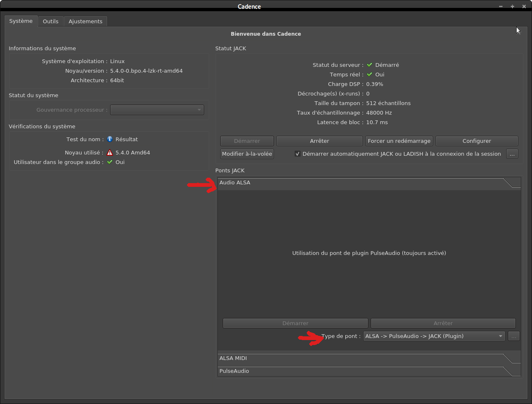Screen dimensions: 532x404
Task: Expand the PulseAudio bridge section
Action: click(x=369, y=371)
